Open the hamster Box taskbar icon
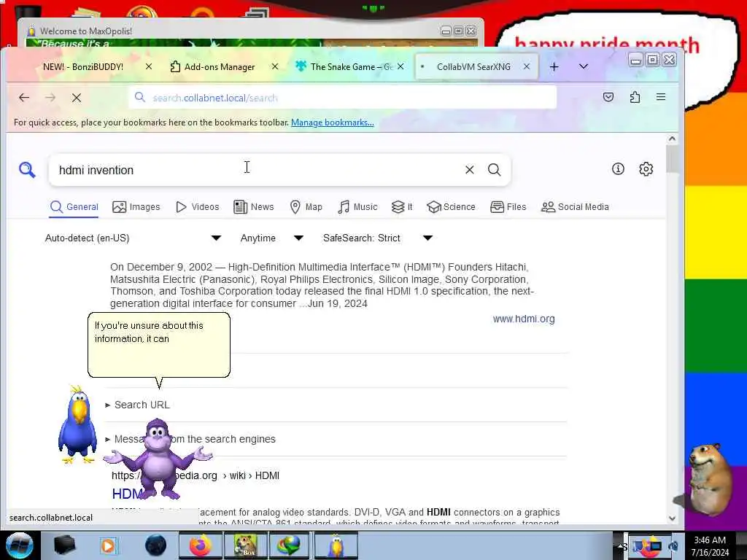 tap(245, 545)
